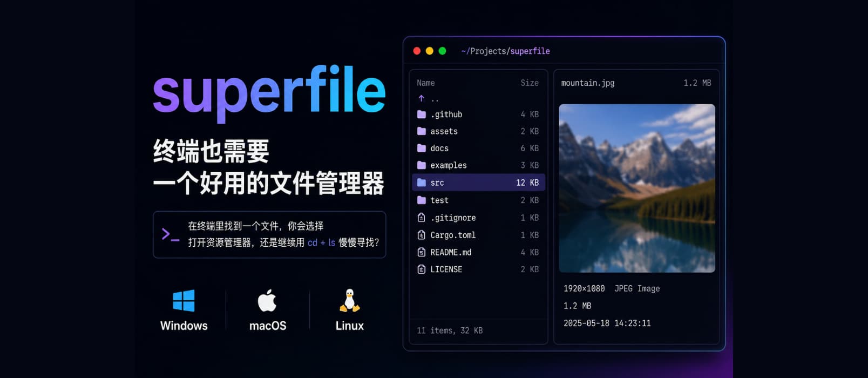Select the Cargo.toml file name
Screen dimensions: 868x378
coord(453,235)
